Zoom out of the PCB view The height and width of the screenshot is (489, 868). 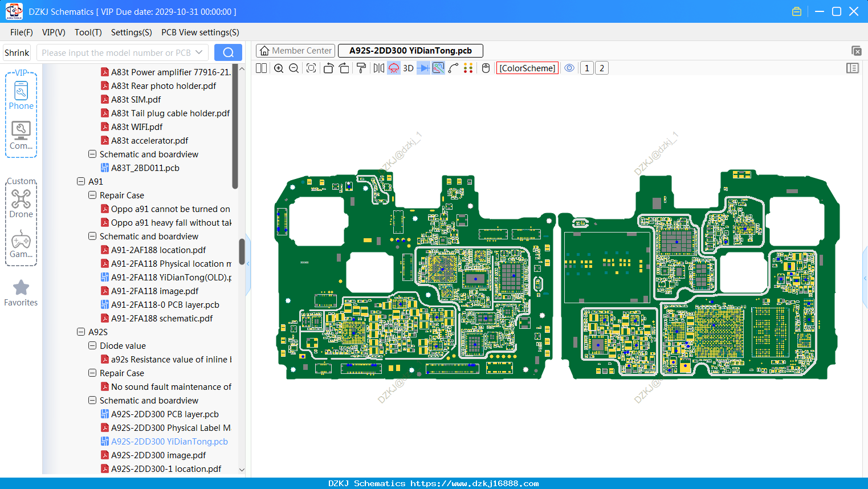[294, 68]
